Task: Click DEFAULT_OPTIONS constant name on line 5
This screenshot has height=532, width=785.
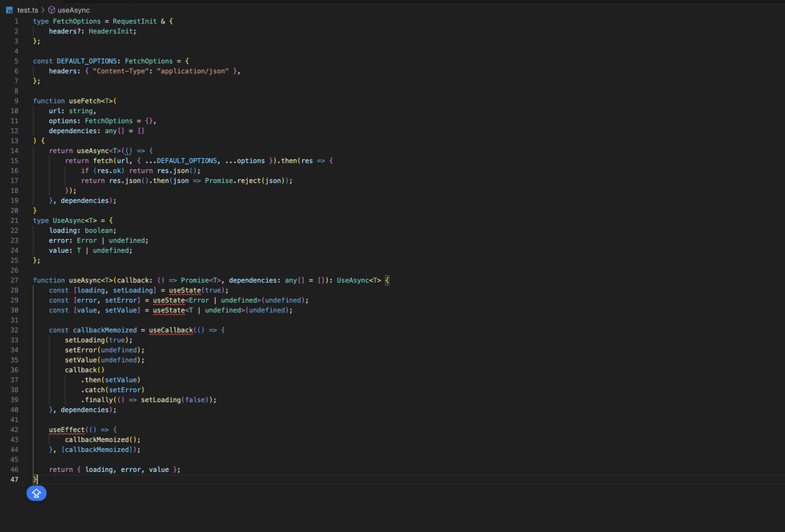Action: (87, 61)
